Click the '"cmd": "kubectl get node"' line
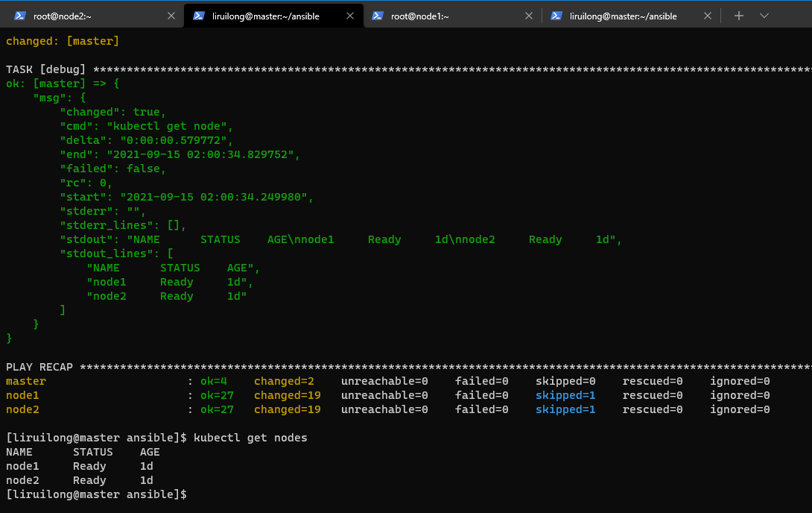Image resolution: width=812 pixels, height=513 pixels. (147, 126)
